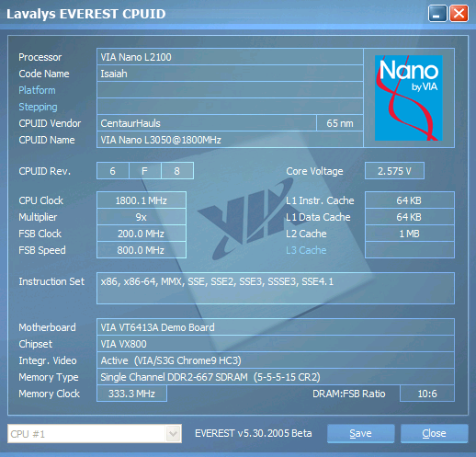
Task: Click the CentaurHauls vendor value
Action: pyautogui.click(x=207, y=123)
